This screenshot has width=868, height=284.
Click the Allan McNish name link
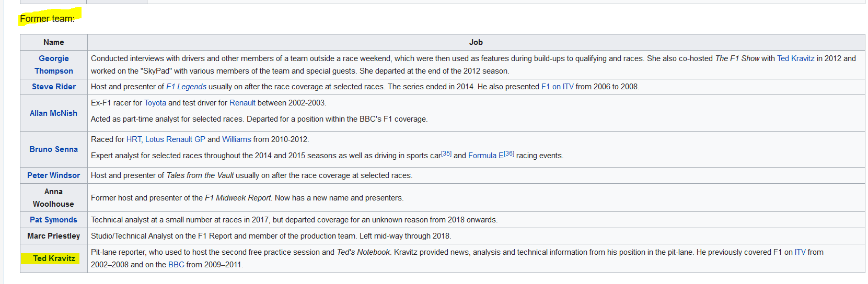(x=53, y=113)
